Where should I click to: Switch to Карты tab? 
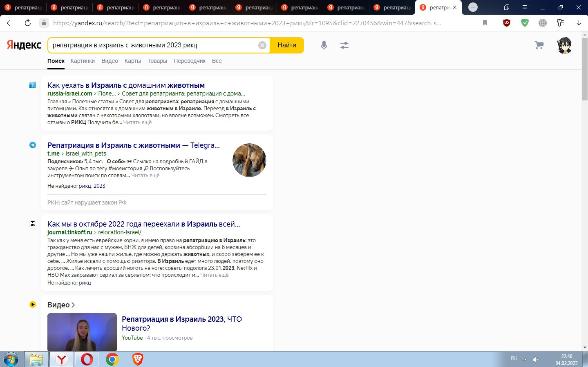132,61
